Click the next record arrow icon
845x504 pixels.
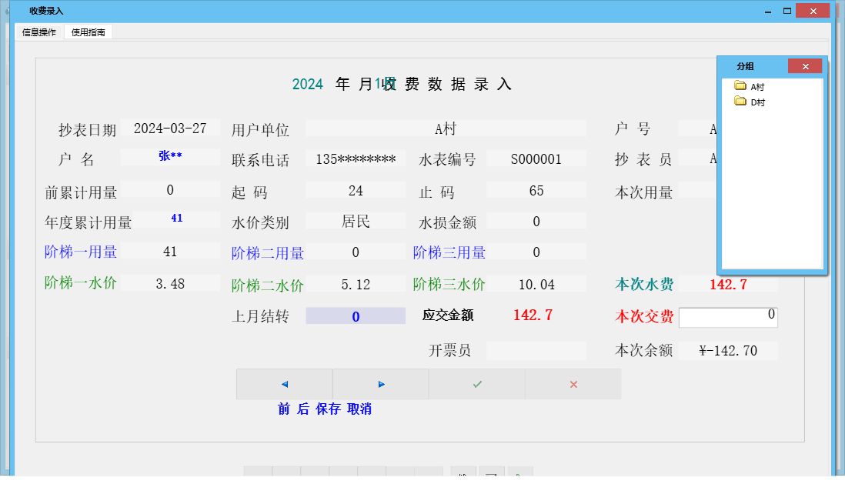pyautogui.click(x=380, y=384)
